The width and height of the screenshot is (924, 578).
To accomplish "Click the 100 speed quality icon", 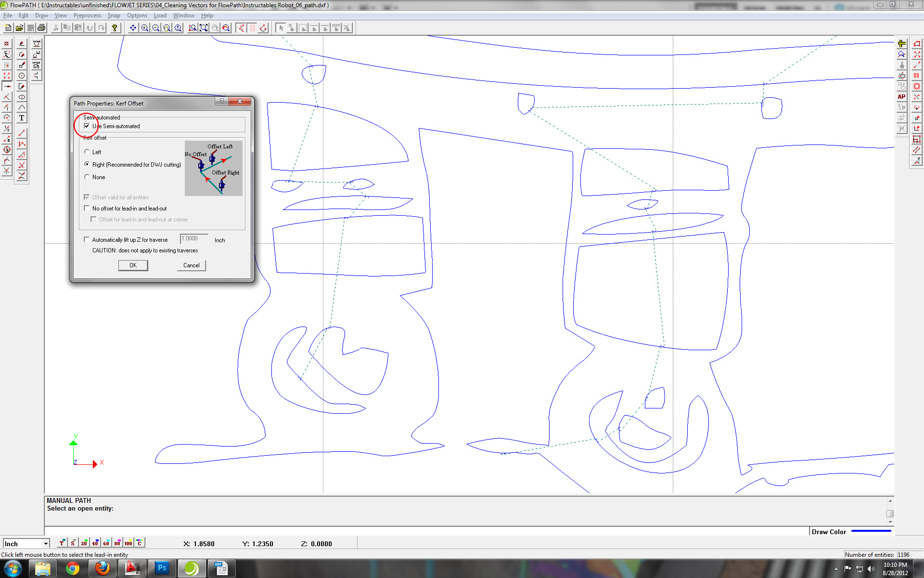I will point(128,543).
